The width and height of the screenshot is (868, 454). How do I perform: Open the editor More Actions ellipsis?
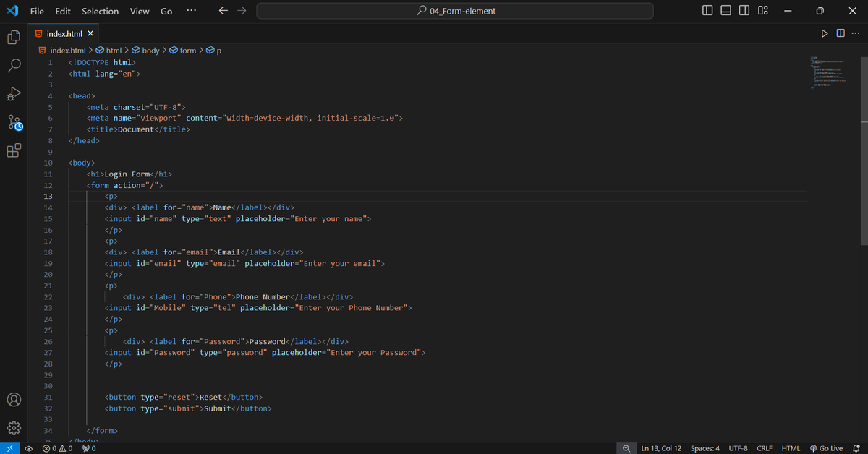coord(856,33)
